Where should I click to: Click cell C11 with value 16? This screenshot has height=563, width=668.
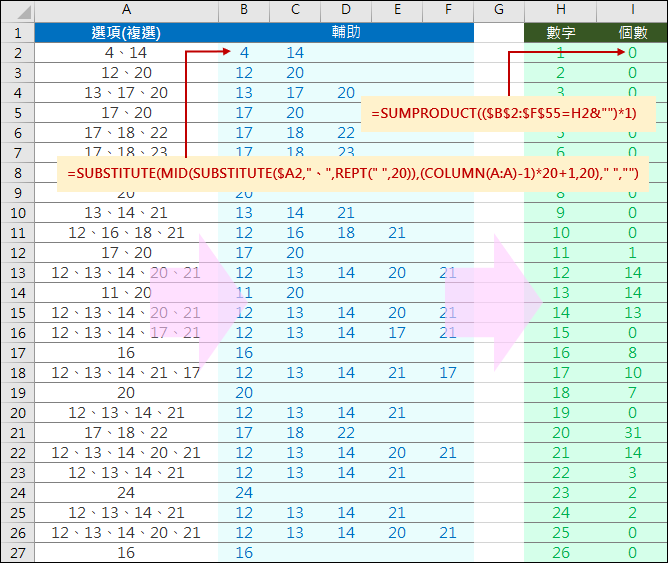(x=295, y=233)
